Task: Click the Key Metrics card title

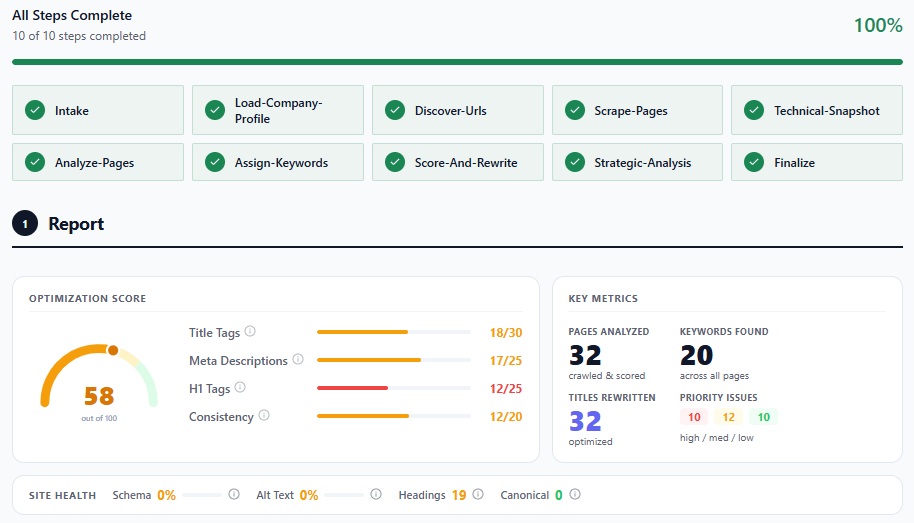Action: click(x=603, y=299)
